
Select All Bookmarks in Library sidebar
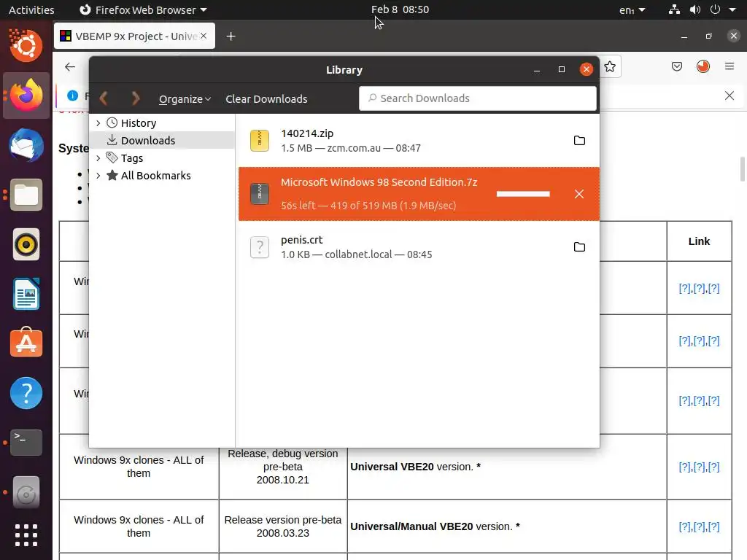155,175
